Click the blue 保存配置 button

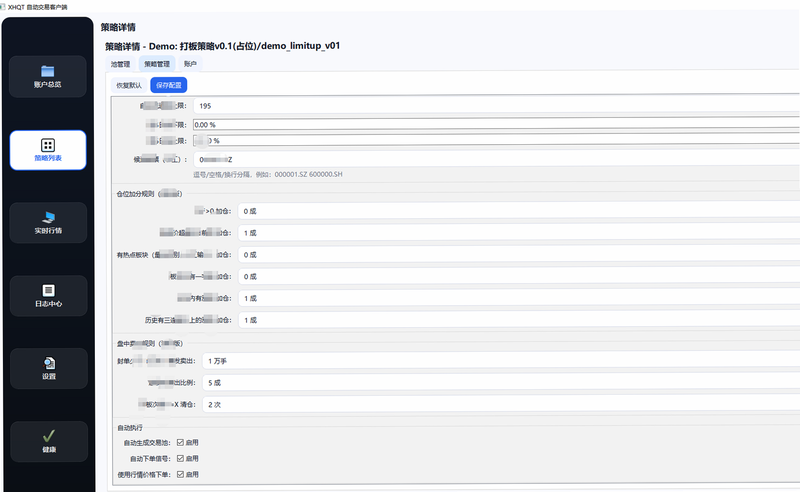point(169,85)
